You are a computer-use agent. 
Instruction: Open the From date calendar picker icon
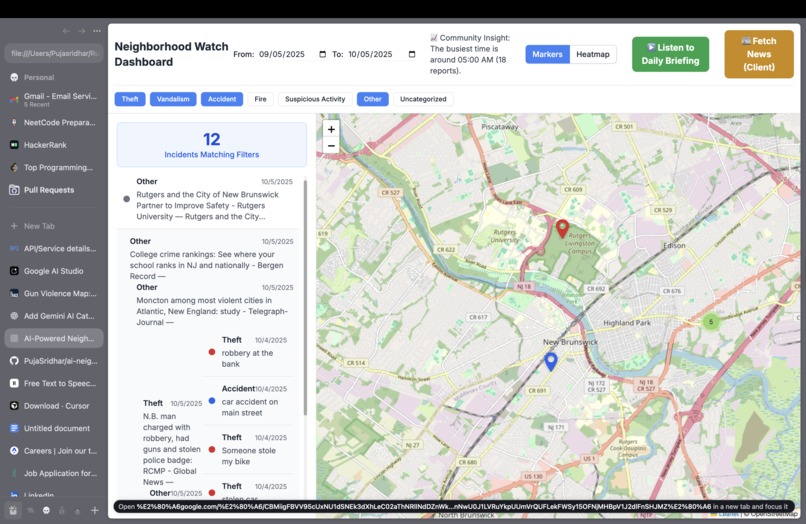tap(322, 54)
